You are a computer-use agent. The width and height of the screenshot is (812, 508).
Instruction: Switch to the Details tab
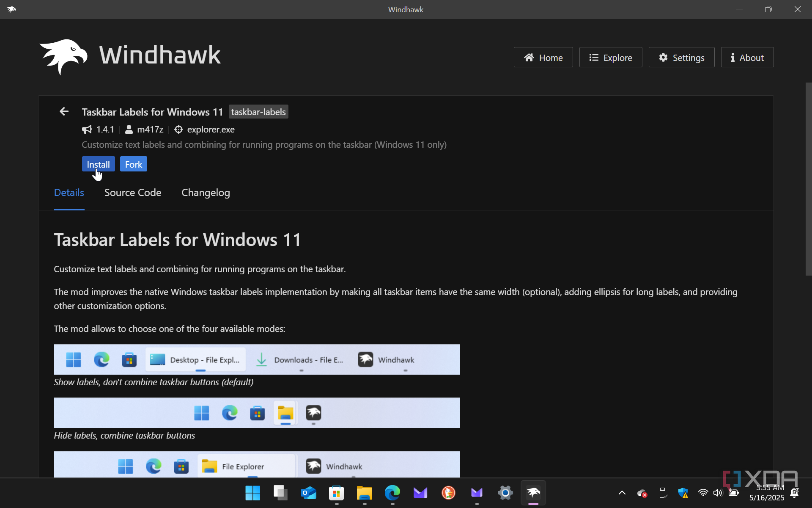click(69, 193)
